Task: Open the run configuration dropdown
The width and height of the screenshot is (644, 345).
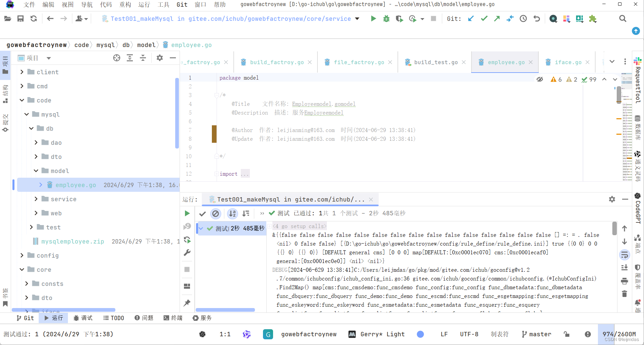Action: 357,18
